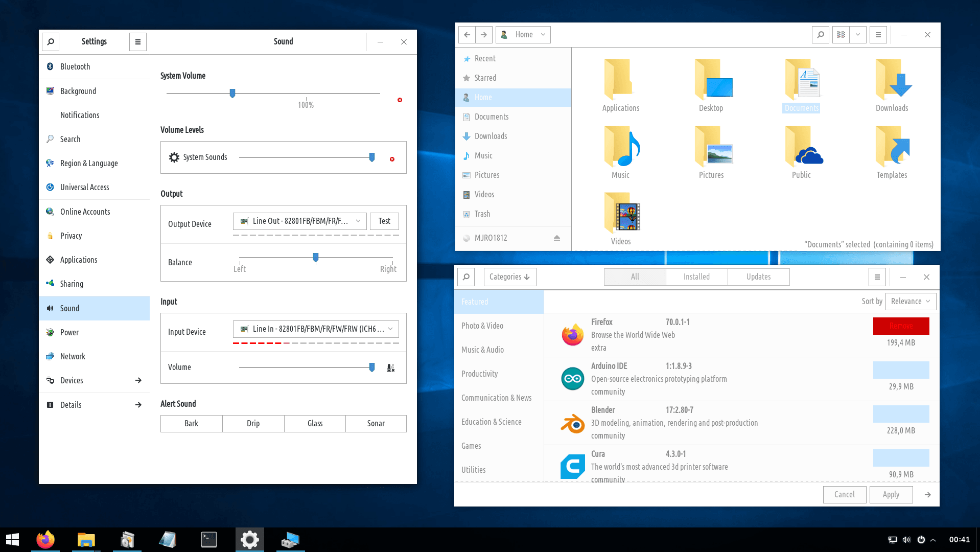Viewport: 980px width, 552px height.
Task: Open the Sort by Relevance dropdown
Action: point(911,302)
